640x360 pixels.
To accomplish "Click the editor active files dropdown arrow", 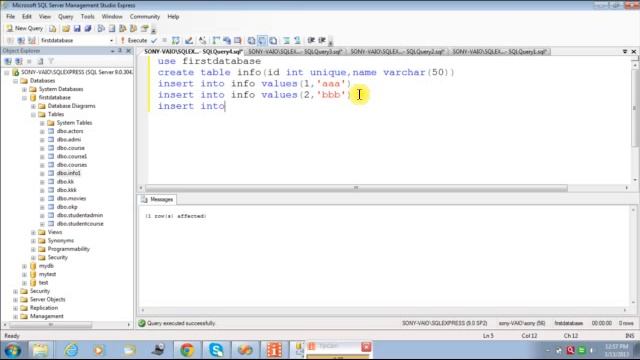I will (625, 51).
